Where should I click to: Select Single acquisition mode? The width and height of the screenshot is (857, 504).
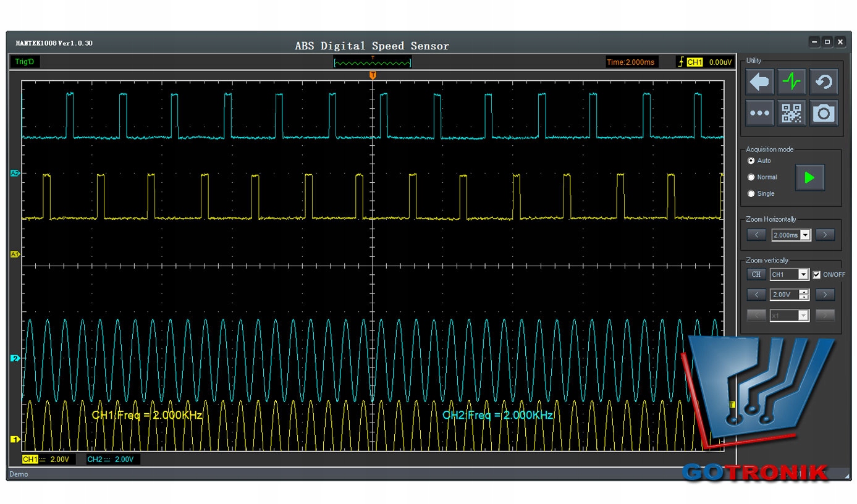point(751,193)
